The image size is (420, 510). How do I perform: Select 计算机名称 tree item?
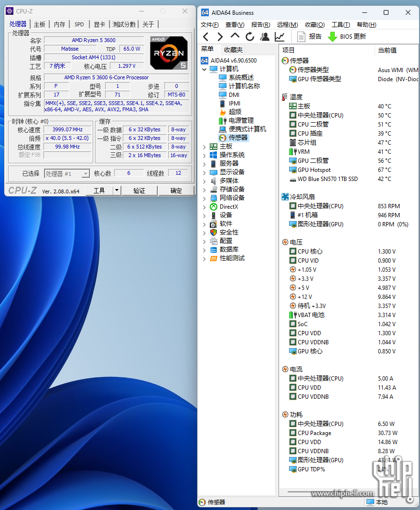point(240,86)
